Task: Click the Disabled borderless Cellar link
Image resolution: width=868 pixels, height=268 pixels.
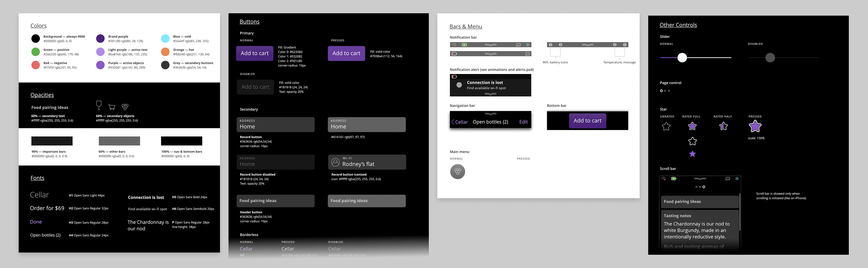Action: pyautogui.click(x=335, y=249)
